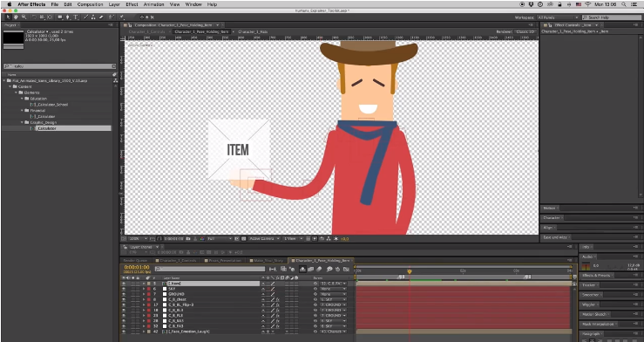Screen dimensions: 644x342
Task: Click the Draft 3D icon in timeline
Action: click(293, 270)
